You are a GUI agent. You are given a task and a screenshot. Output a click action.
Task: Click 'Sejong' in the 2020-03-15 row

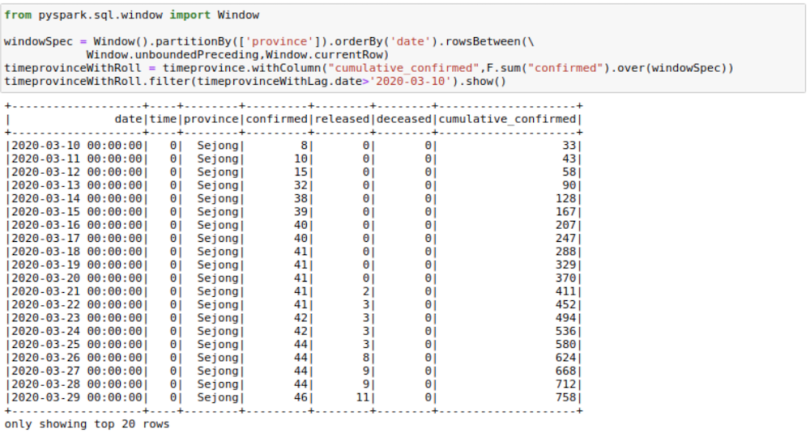click(x=218, y=212)
